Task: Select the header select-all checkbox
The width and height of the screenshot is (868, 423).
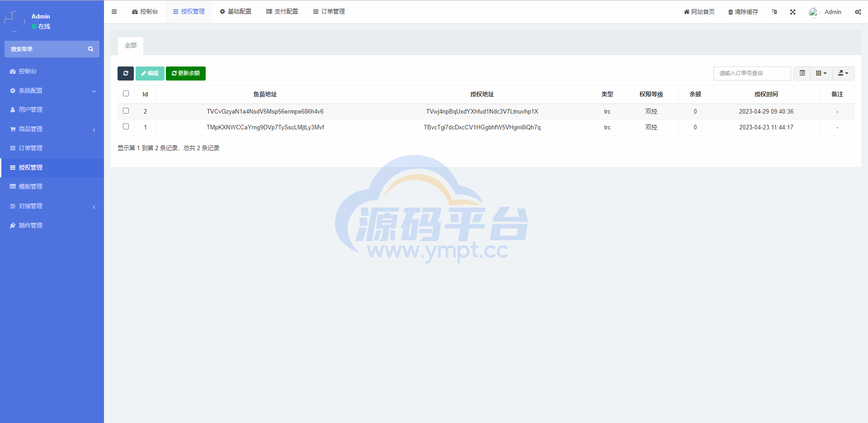Action: tap(126, 94)
